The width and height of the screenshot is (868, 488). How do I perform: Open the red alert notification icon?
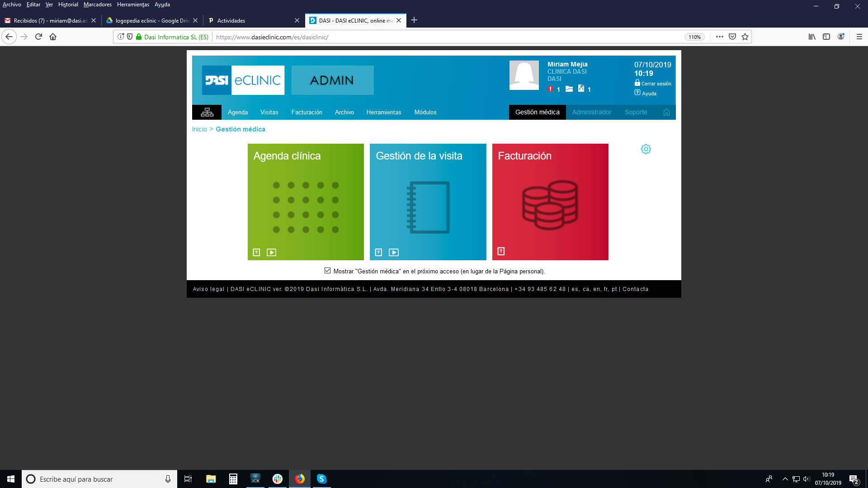click(551, 89)
